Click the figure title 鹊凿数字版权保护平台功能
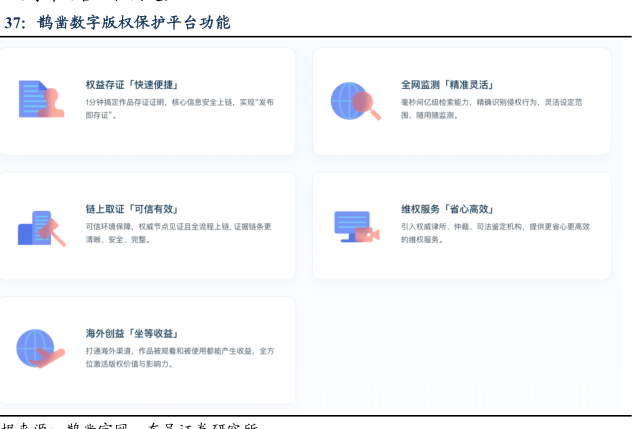Screen dimensions: 637x429 [x=132, y=22]
